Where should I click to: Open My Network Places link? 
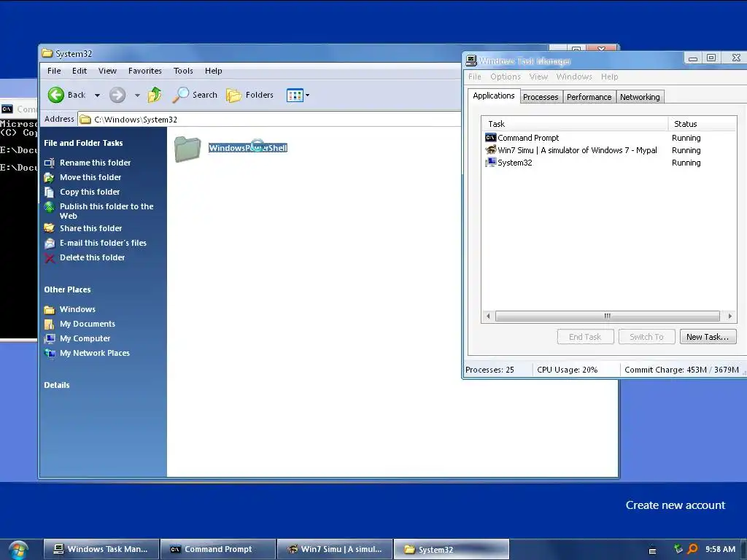(94, 354)
